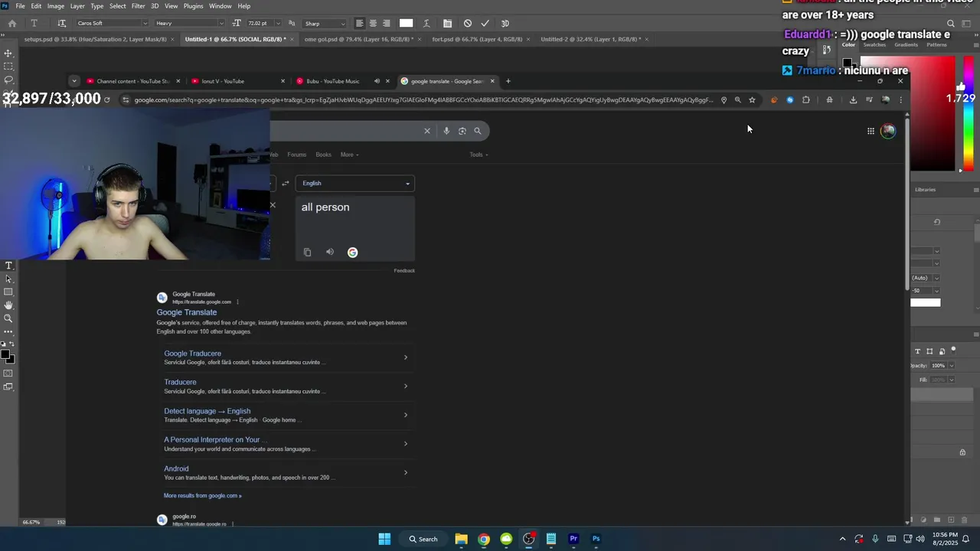Open the English target language dropdown

point(355,183)
